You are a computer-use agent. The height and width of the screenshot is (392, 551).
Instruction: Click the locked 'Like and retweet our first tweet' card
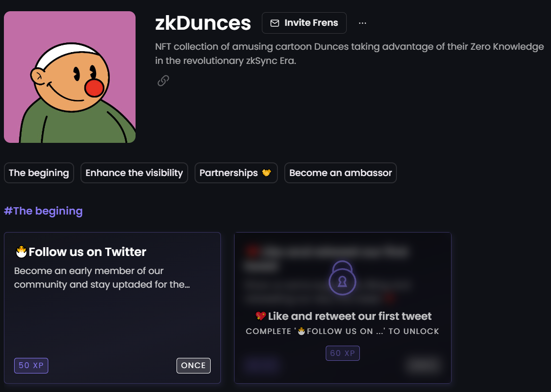point(342,307)
